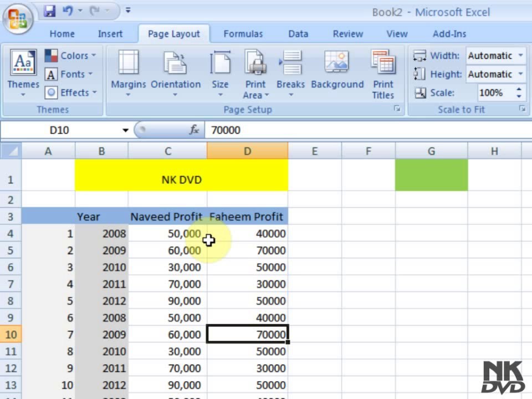The height and width of the screenshot is (399, 532).
Task: Click the Colors palette icon
Action: 51,55
